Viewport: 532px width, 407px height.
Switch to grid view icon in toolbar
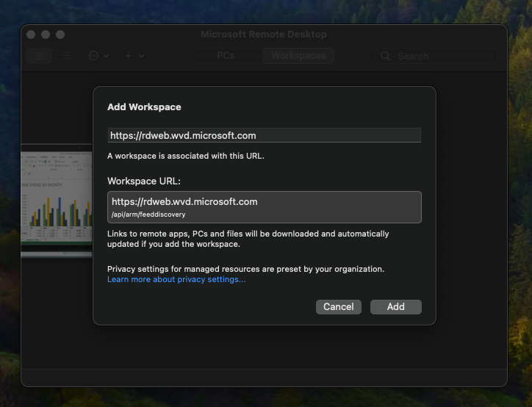40,56
